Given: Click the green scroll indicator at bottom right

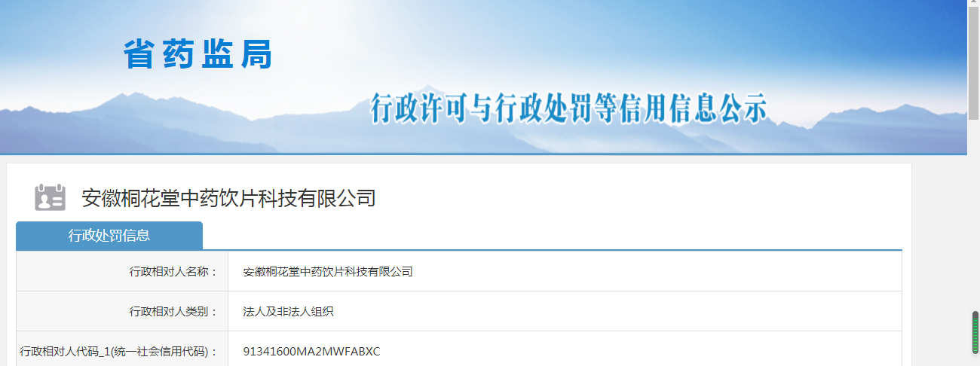Looking at the screenshot, I should (975, 332).
